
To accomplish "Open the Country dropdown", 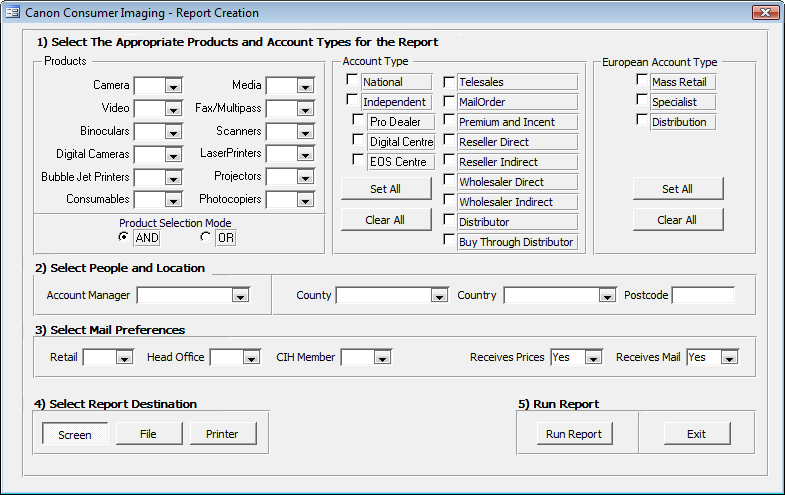I will 607,296.
